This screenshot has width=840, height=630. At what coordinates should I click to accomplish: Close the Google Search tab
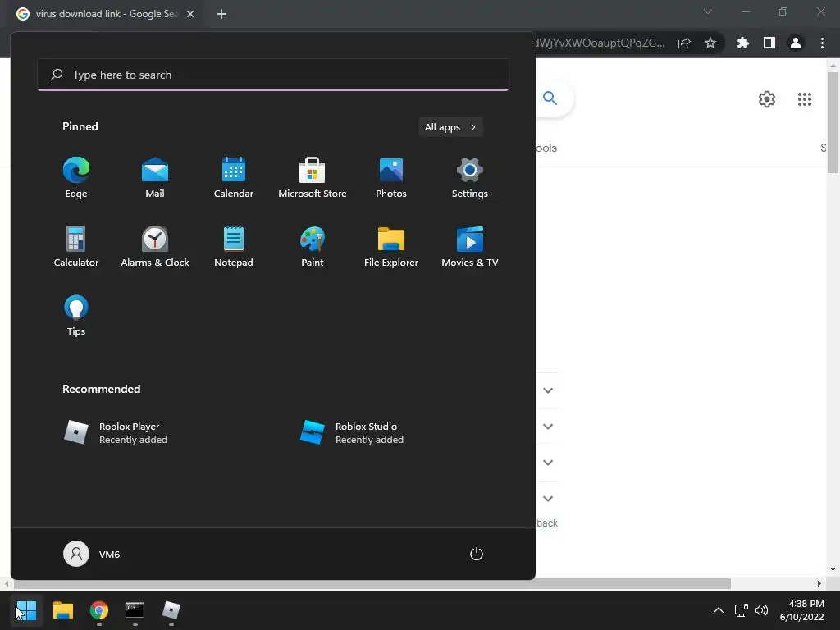click(x=190, y=14)
